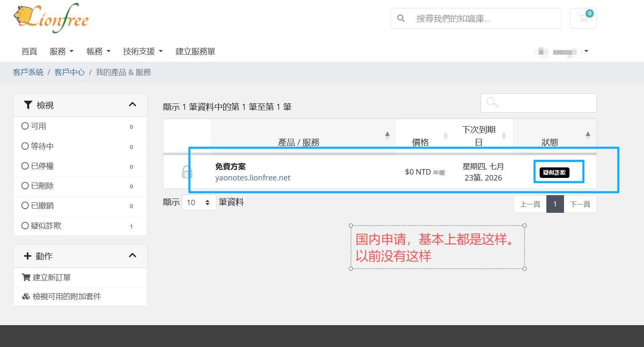Click the table filter search field
The image size is (644, 347).
click(x=538, y=103)
